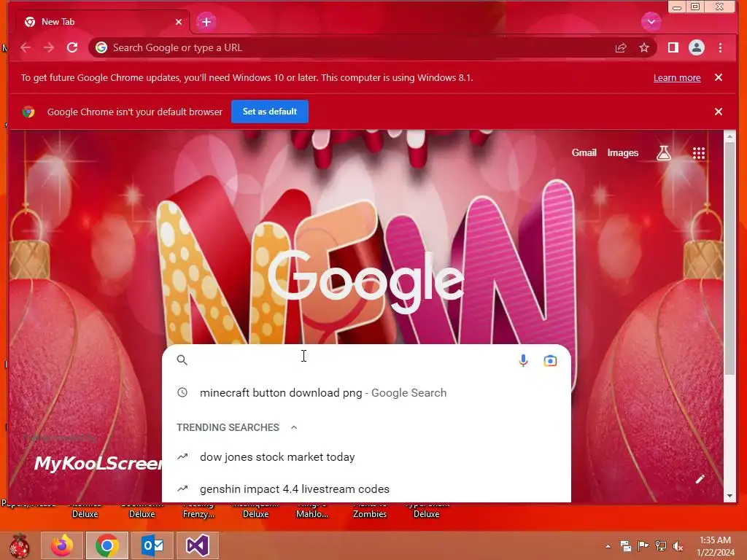The width and height of the screenshot is (747, 560).
Task: Open Outlook from the taskbar
Action: coord(152,545)
